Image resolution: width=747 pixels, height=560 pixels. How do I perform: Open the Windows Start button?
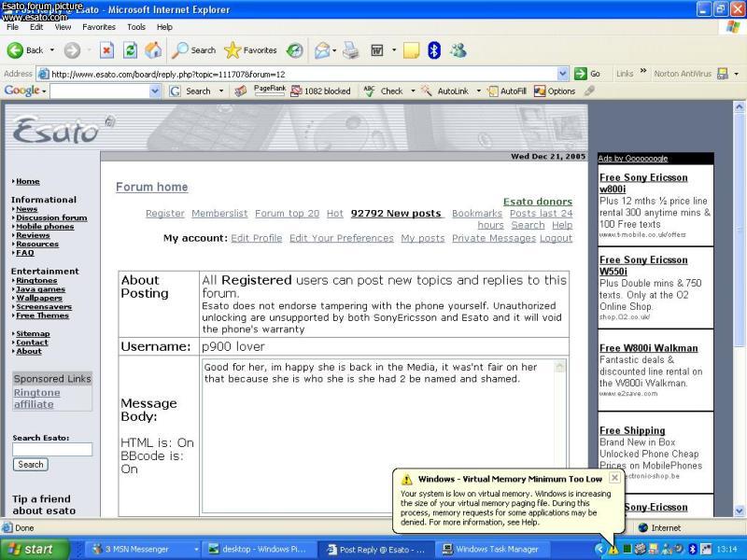point(35,550)
